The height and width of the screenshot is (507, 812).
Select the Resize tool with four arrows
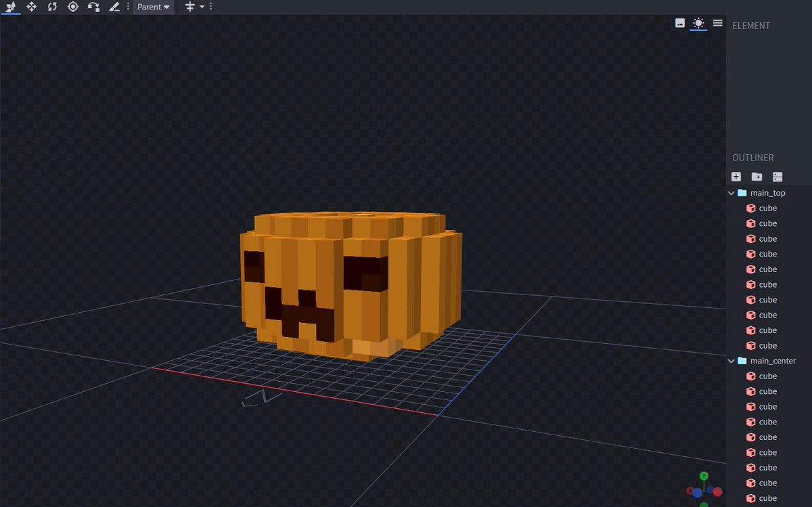(x=31, y=7)
